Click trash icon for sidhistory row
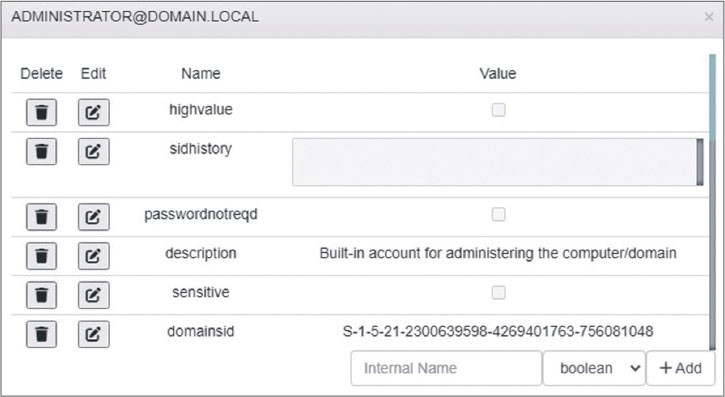This screenshot has height=397, width=725. pos(42,151)
